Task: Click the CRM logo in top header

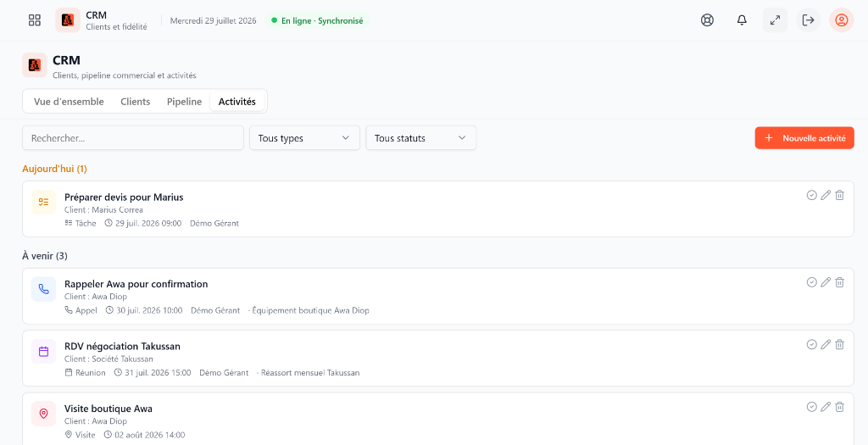Action: click(x=68, y=20)
